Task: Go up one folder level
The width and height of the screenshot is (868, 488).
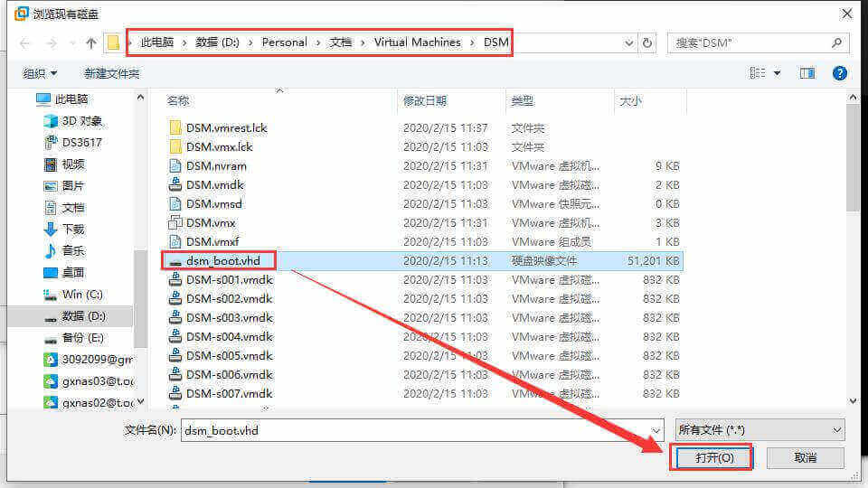Action: [90, 43]
